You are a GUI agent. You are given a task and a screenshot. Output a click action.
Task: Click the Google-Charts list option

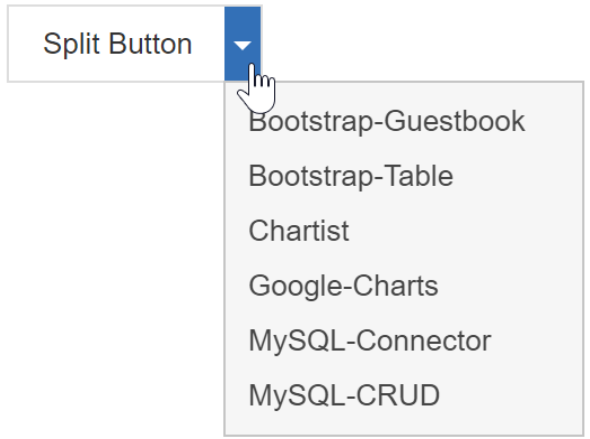click(x=343, y=286)
